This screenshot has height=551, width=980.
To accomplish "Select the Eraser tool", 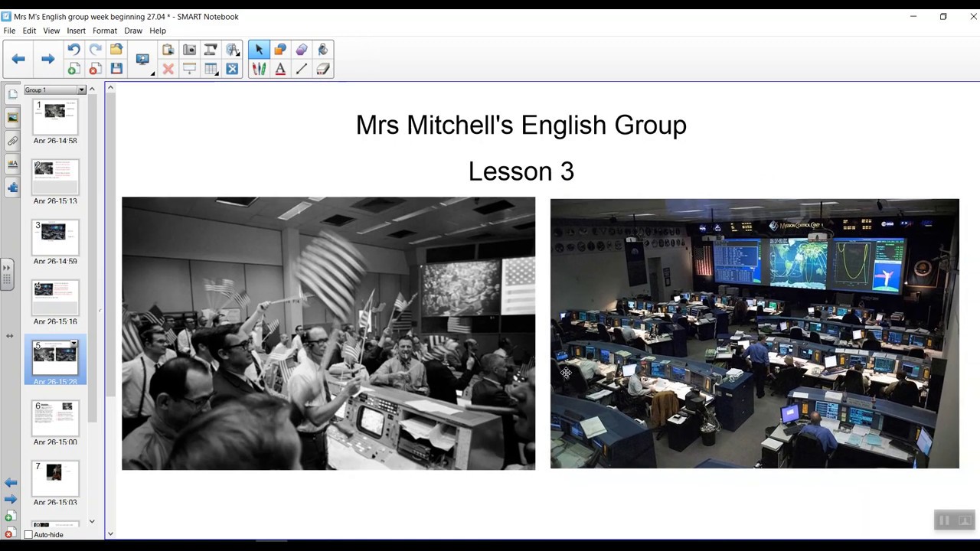I will (323, 69).
